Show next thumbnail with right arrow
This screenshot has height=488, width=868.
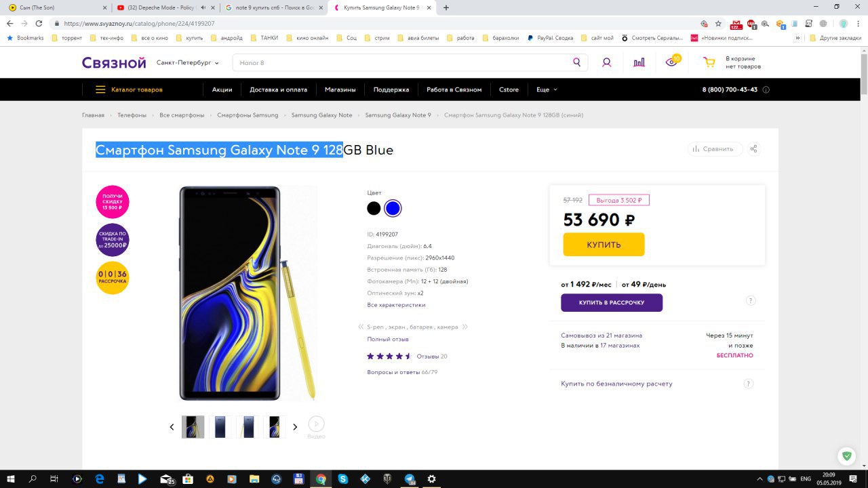(x=295, y=427)
